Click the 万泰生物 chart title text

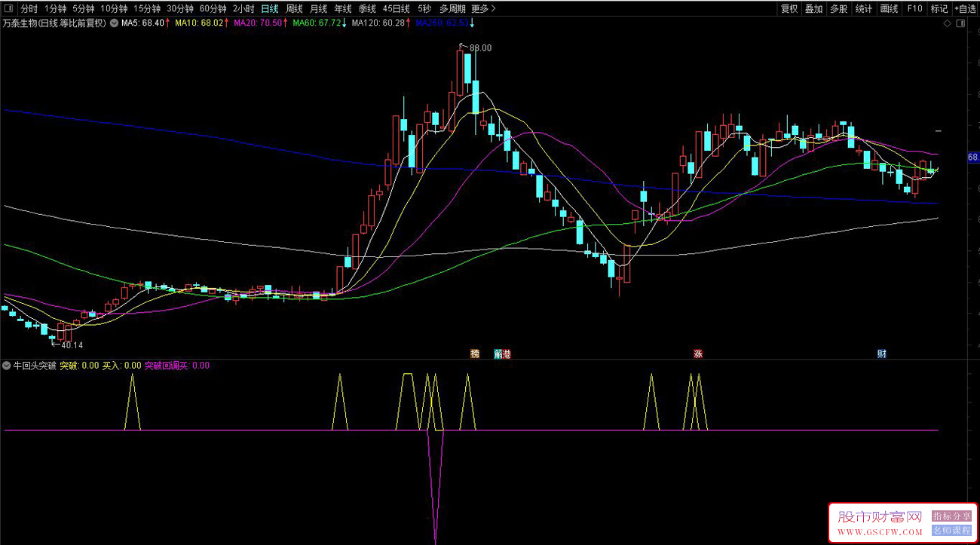pyautogui.click(x=54, y=23)
